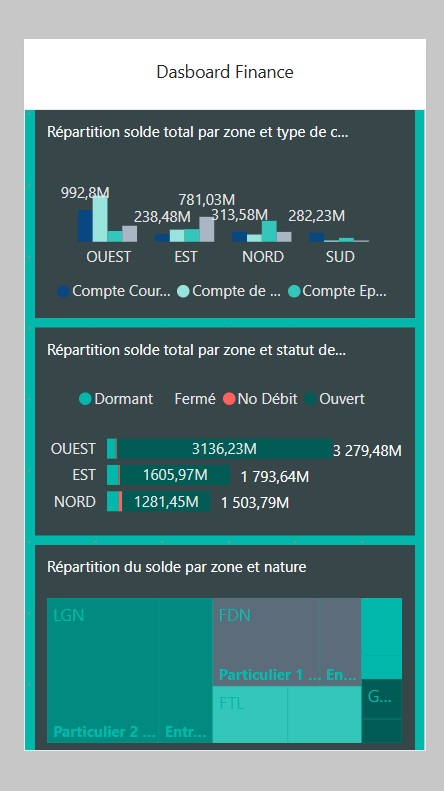Screen dimensions: 444x791
Task: Select the FDN Particulier 1 treemap tile
Action: tap(266, 642)
